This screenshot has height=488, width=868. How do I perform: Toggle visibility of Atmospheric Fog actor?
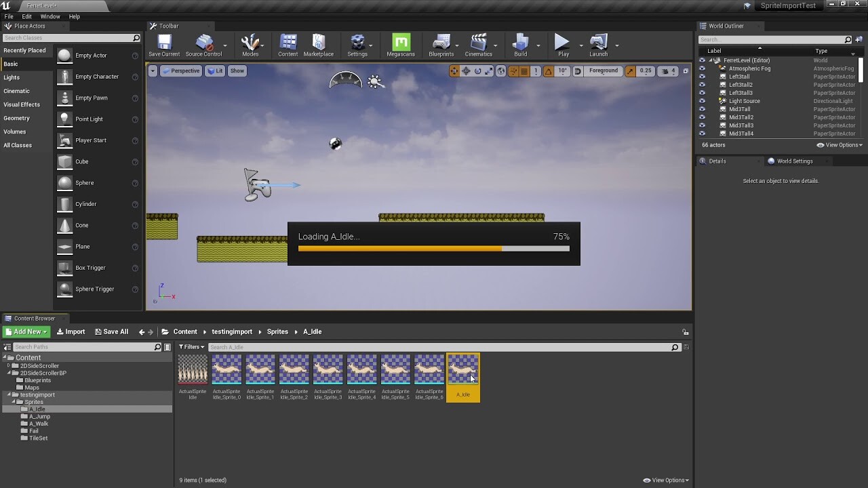703,68
